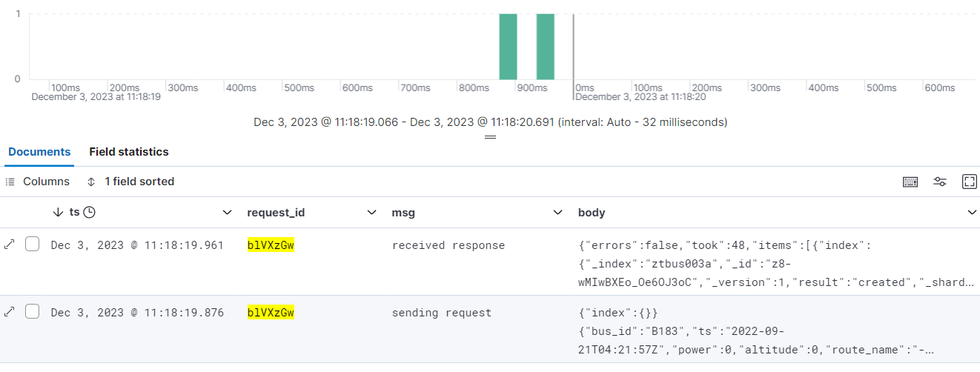
Task: Click 'received response' msg cell
Action: 448,245
